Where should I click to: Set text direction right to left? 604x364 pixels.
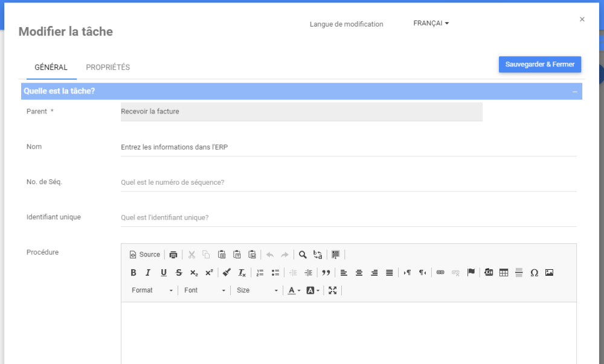coord(423,272)
